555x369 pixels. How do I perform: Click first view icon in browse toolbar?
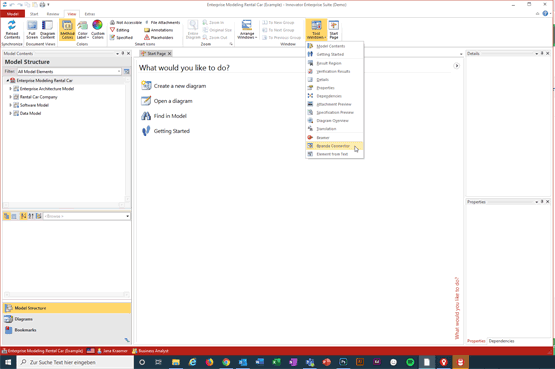pyautogui.click(x=7, y=216)
